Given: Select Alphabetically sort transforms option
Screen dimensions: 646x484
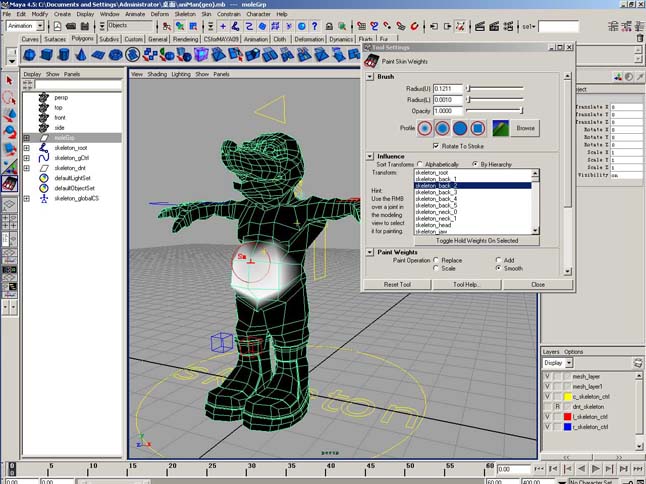Looking at the screenshot, I should point(419,163).
